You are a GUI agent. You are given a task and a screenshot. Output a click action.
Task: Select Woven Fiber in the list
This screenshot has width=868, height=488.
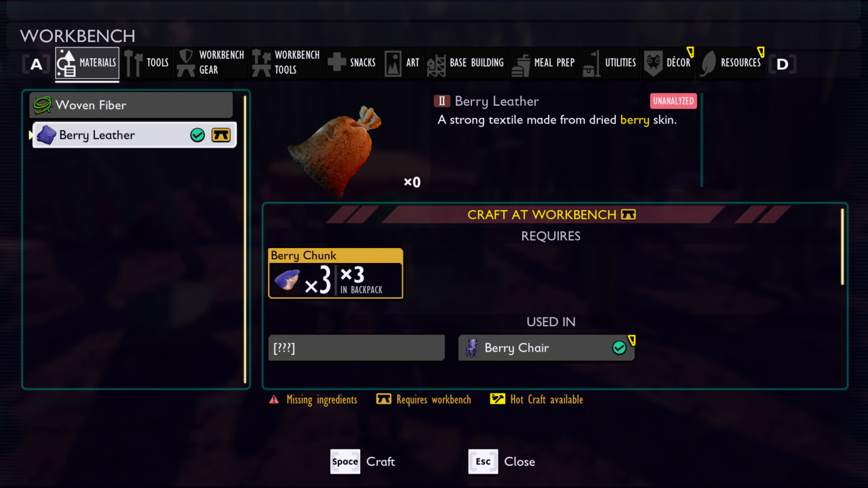(x=131, y=105)
